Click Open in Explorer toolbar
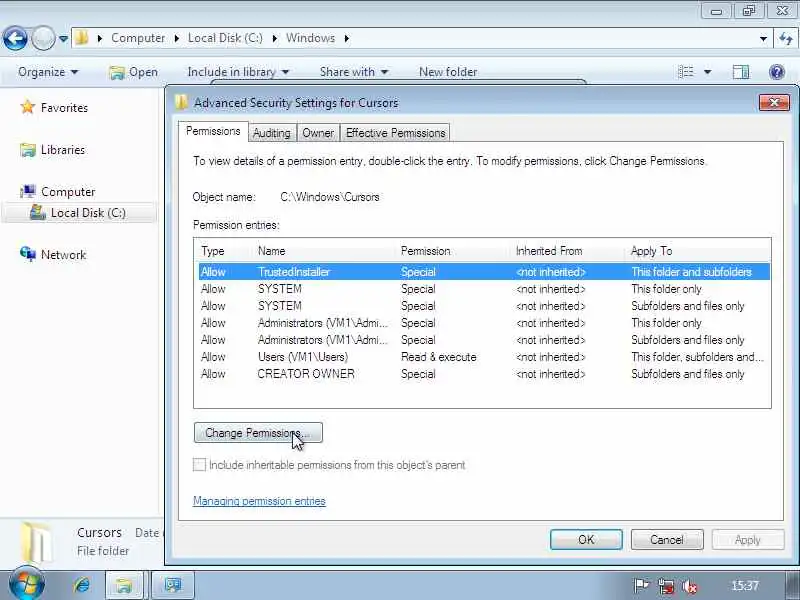800x600 pixels. click(134, 72)
